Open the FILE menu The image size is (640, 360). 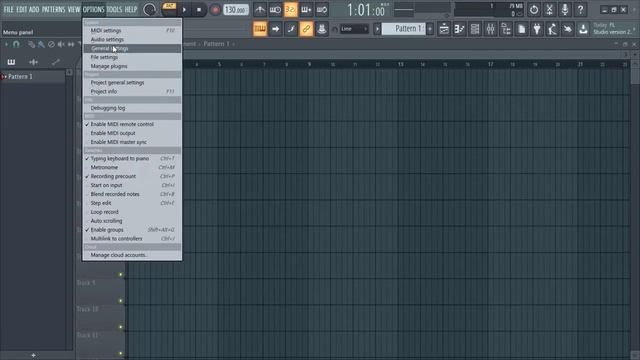click(x=8, y=9)
